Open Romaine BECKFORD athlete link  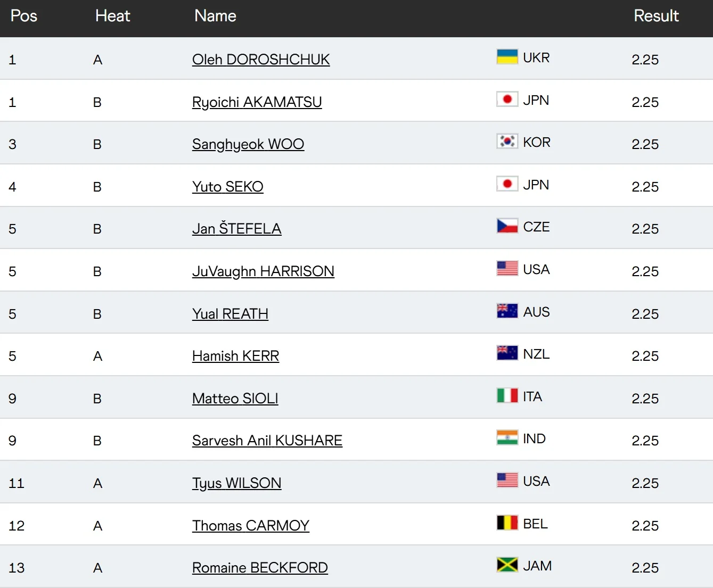point(260,568)
